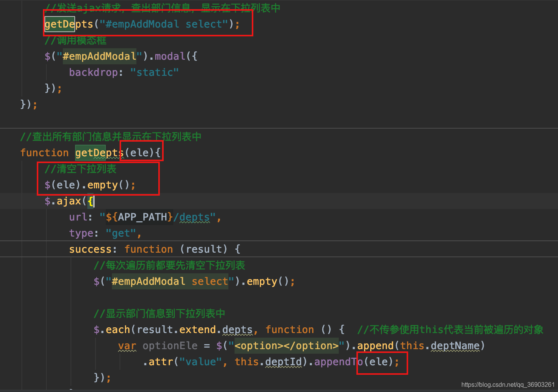Image resolution: width=558 pixels, height=392 pixels.
Task: Click result.extend.depts argument
Action: click(x=194, y=330)
